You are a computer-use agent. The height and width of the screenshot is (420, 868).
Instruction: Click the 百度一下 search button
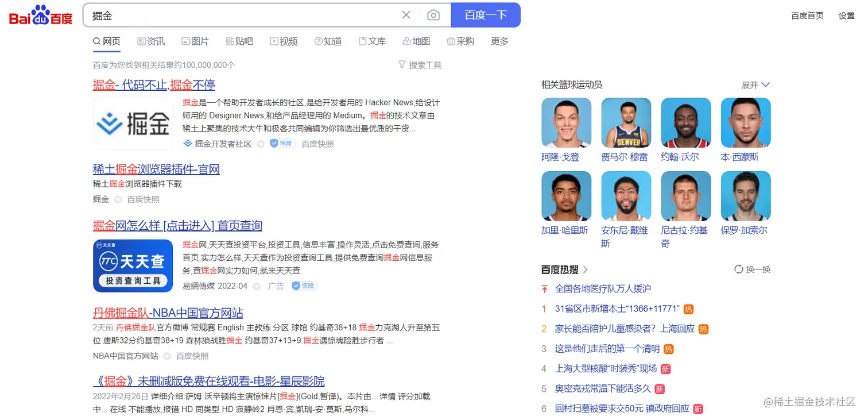(x=486, y=15)
